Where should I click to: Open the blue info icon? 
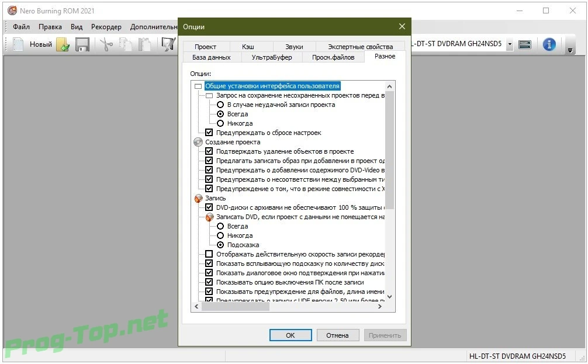coord(549,44)
